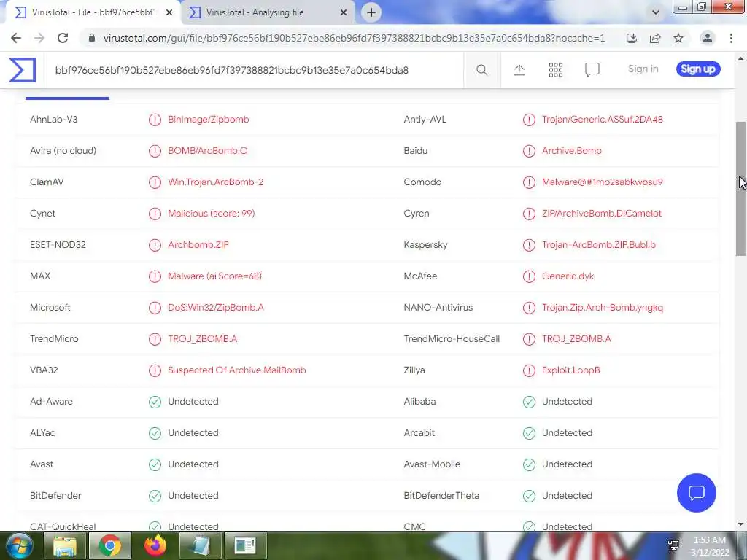Open the comments speech bubble icon in header

pyautogui.click(x=592, y=70)
